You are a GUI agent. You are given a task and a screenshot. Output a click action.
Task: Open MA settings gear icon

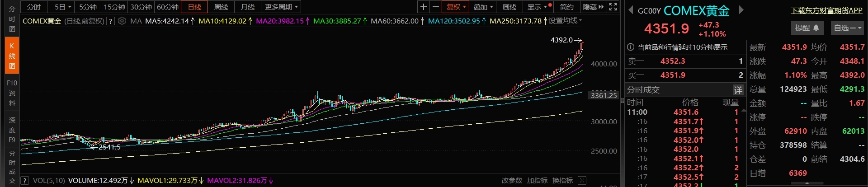tap(122, 21)
